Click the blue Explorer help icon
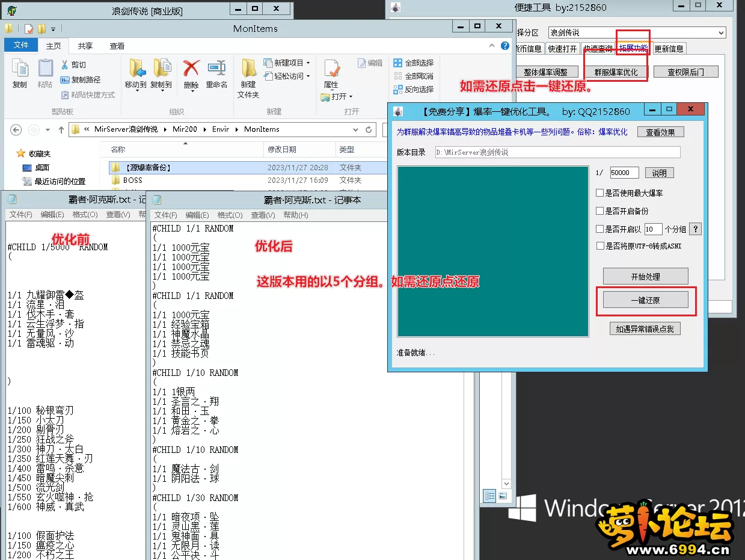Image resolution: width=745 pixels, height=560 pixels. (506, 46)
